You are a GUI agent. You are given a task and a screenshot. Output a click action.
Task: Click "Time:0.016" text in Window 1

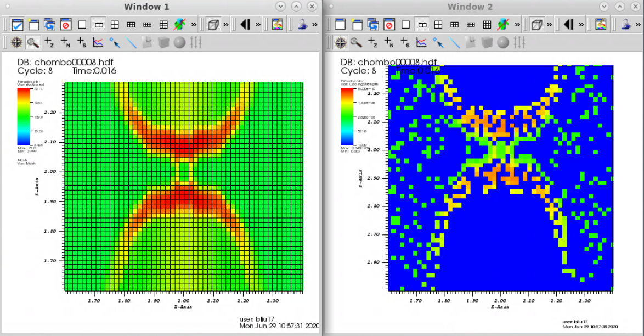click(94, 71)
